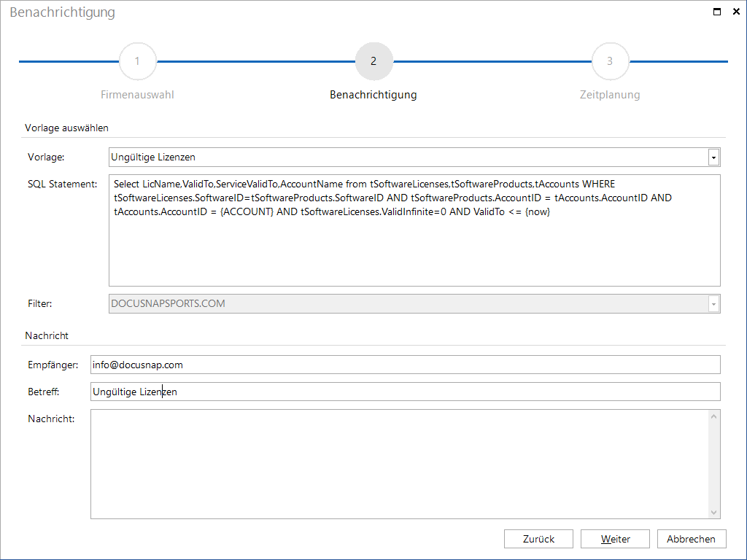Select step 2 Benachrichtigung circle
This screenshot has width=747, height=560.
click(374, 61)
